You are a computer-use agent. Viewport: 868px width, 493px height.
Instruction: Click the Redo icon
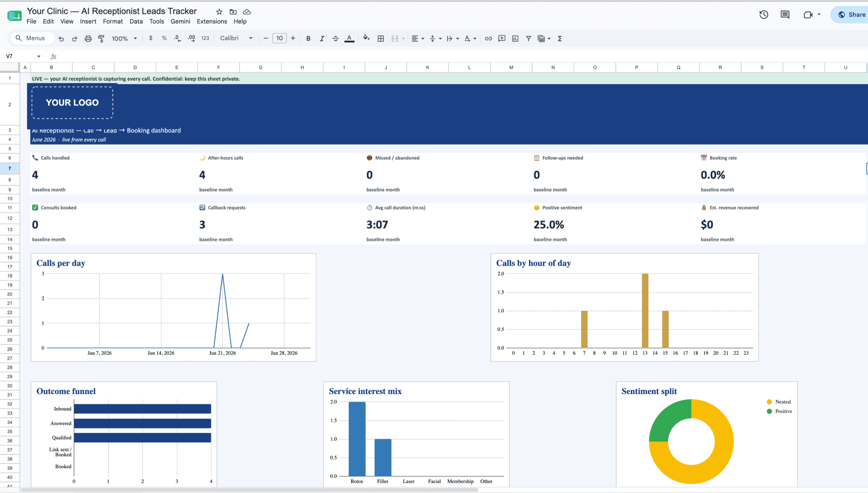(75, 39)
